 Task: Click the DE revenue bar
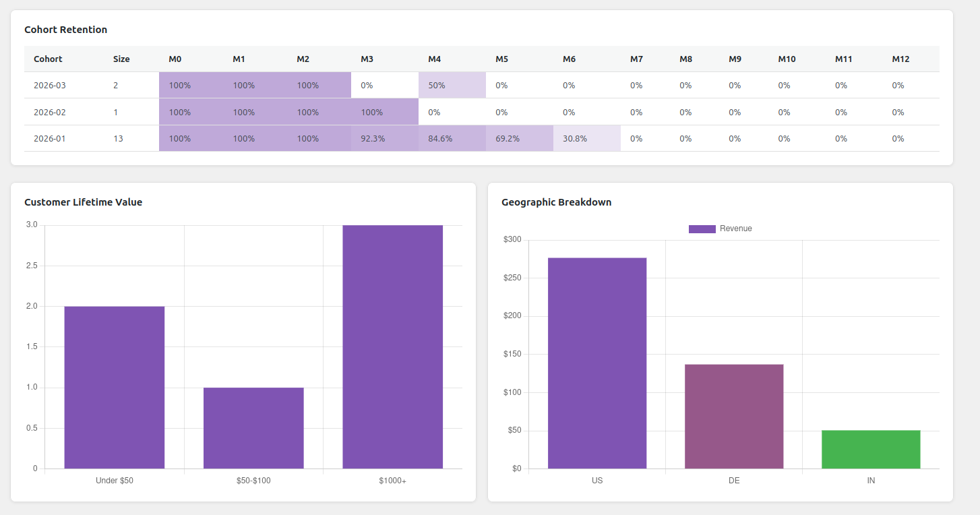(x=734, y=417)
